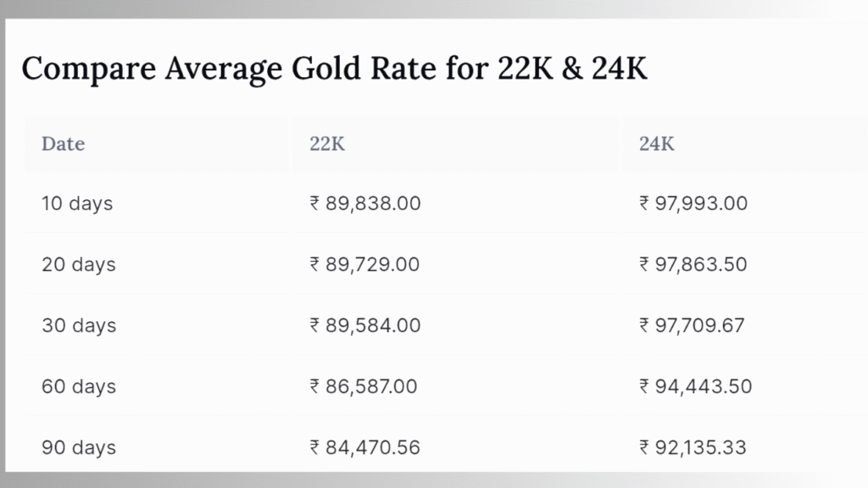868x488 pixels.
Task: Select 24K value ₹ 97,709.67
Action: 692,325
